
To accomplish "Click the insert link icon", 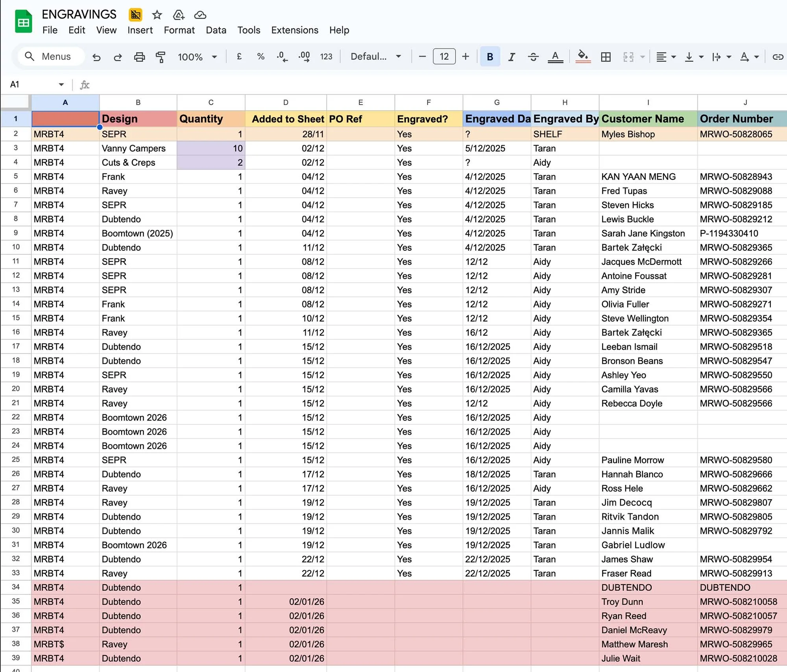I will coord(778,57).
